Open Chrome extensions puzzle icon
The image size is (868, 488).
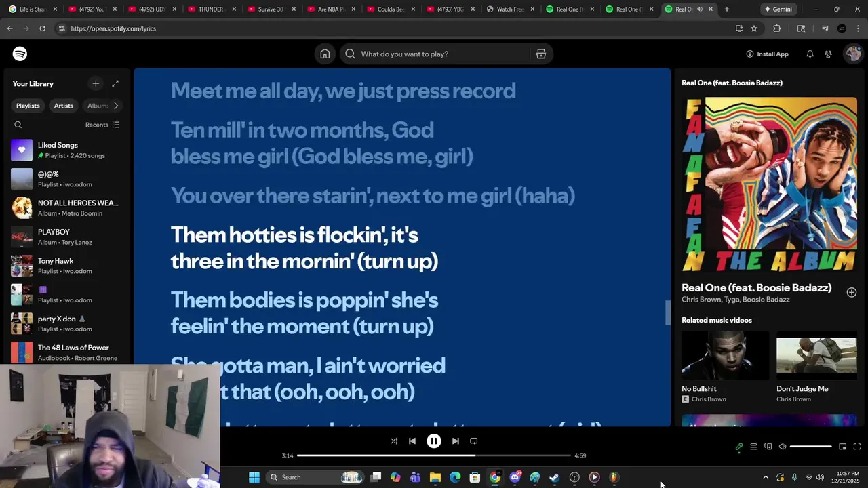[x=777, y=28]
